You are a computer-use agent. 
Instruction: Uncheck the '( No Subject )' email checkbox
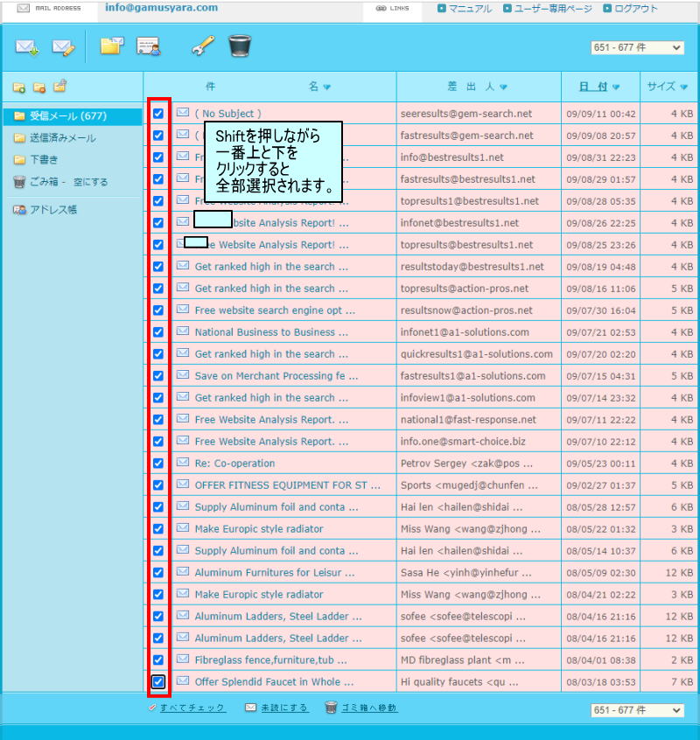(x=158, y=114)
